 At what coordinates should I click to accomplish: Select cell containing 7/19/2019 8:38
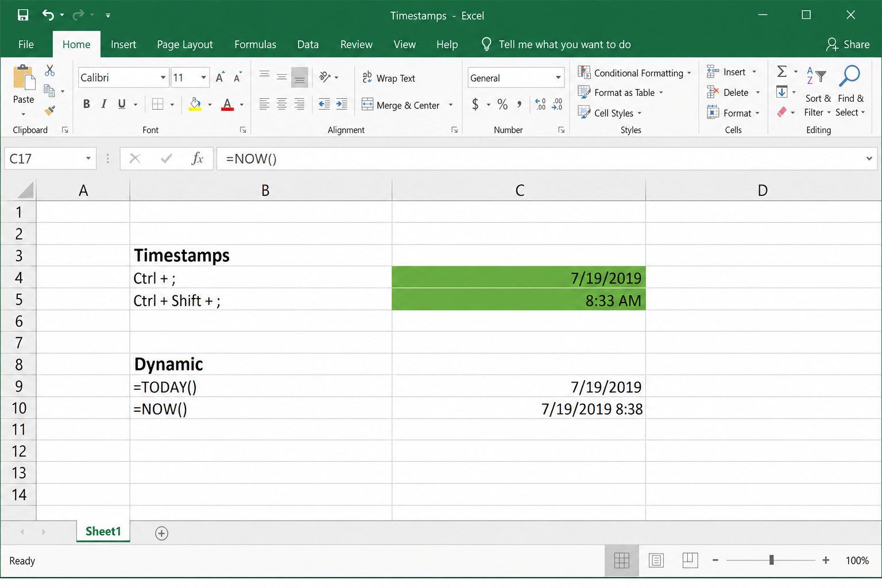coord(519,408)
